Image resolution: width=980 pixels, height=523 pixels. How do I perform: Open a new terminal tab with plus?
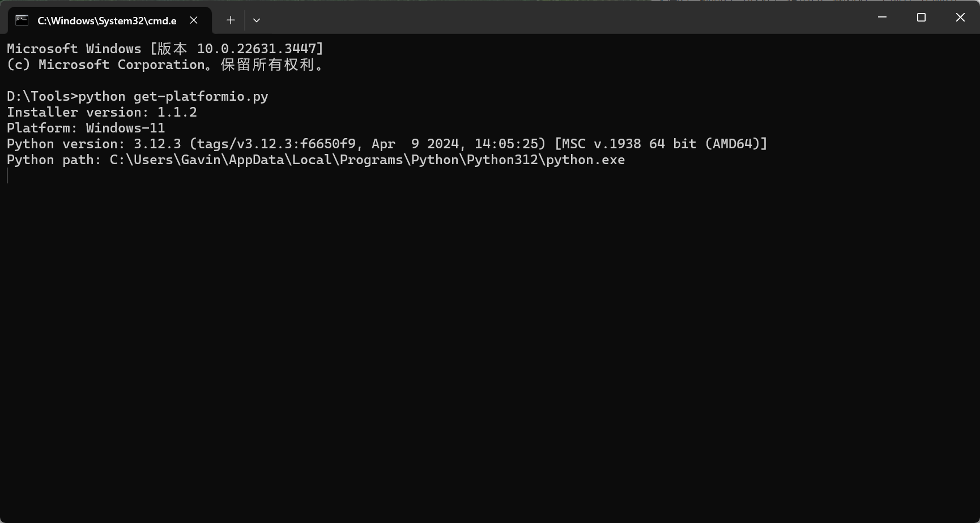(231, 20)
